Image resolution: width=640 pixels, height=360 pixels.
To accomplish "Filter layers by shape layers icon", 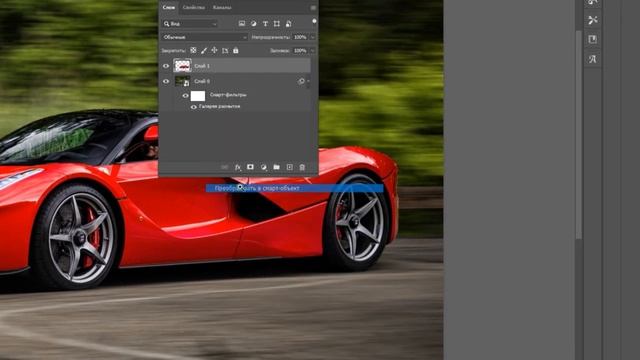I will coord(277,24).
